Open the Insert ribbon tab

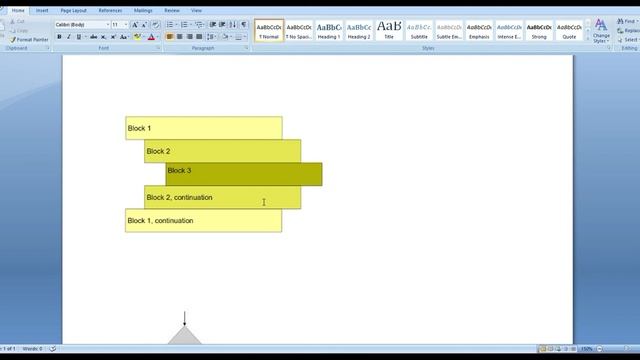point(42,11)
